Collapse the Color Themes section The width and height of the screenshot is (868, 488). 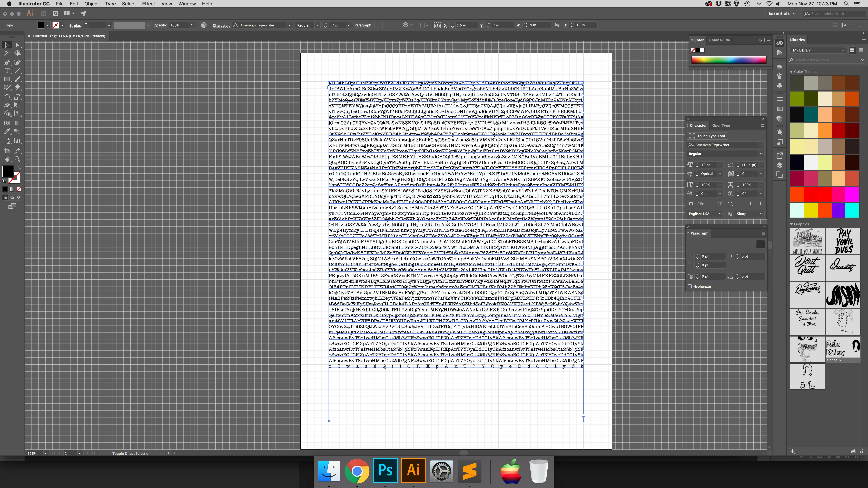(x=792, y=72)
